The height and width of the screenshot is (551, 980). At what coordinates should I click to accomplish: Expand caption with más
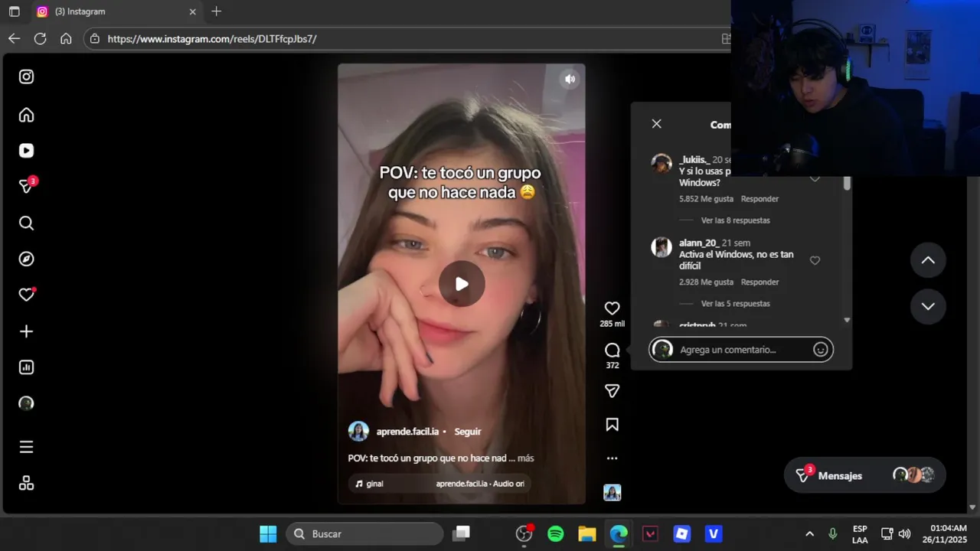coord(525,458)
